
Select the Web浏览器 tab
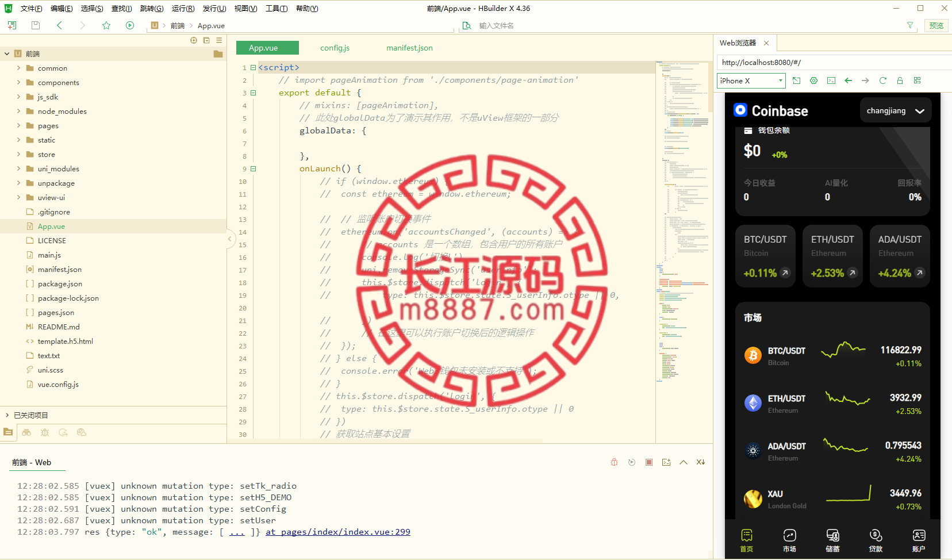[738, 43]
